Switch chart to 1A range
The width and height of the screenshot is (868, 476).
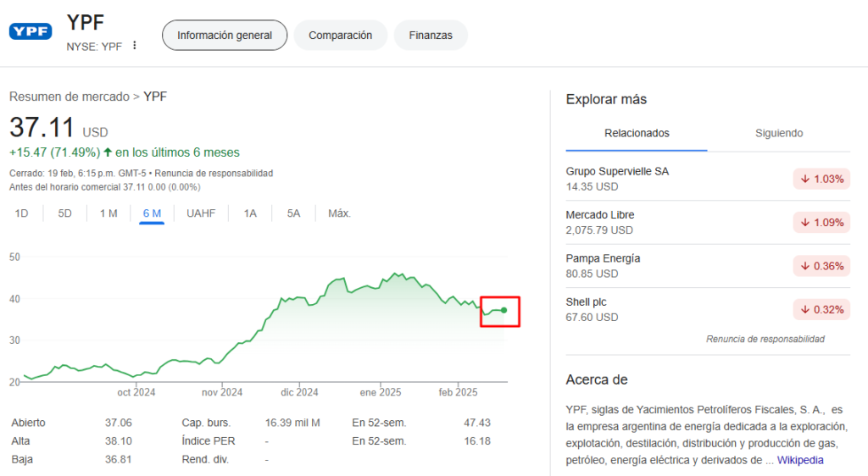(x=250, y=213)
